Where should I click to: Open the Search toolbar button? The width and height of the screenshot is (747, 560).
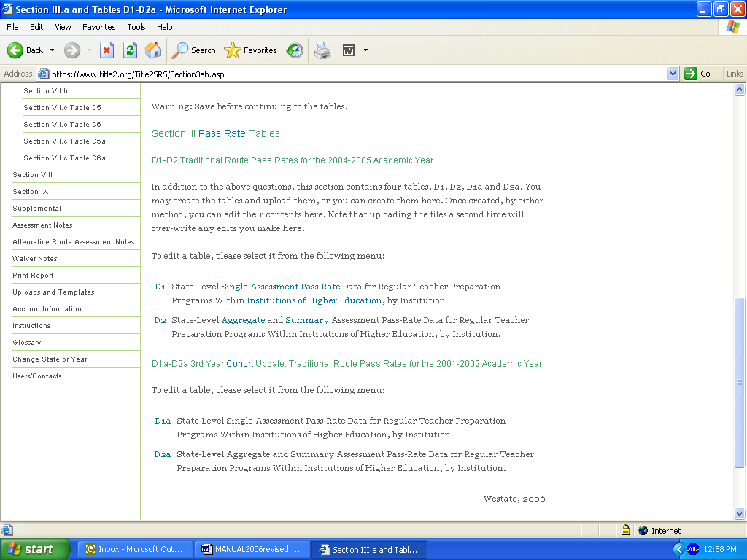pos(194,50)
